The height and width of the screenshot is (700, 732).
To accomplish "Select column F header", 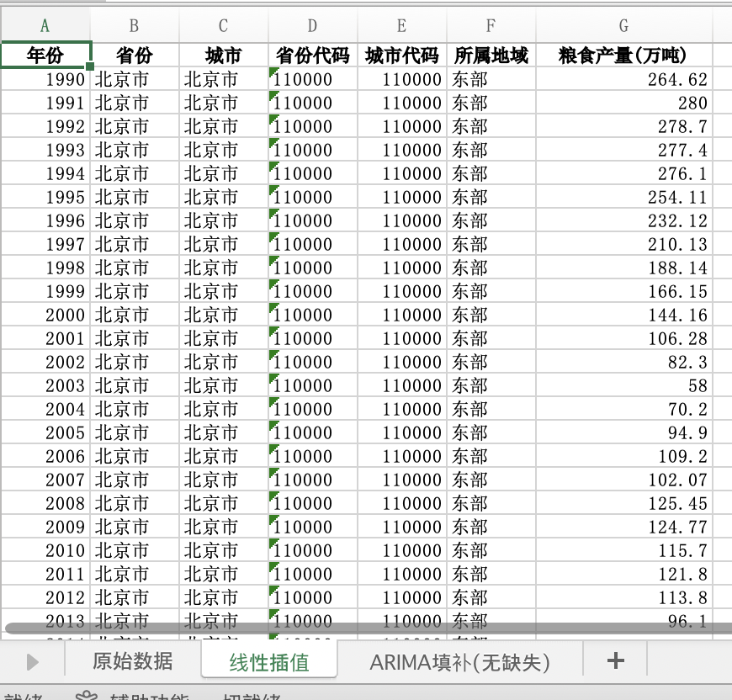I will point(491,26).
